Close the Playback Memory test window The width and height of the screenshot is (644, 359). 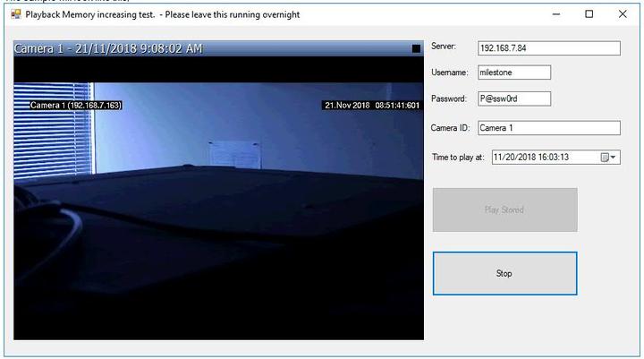click(623, 14)
